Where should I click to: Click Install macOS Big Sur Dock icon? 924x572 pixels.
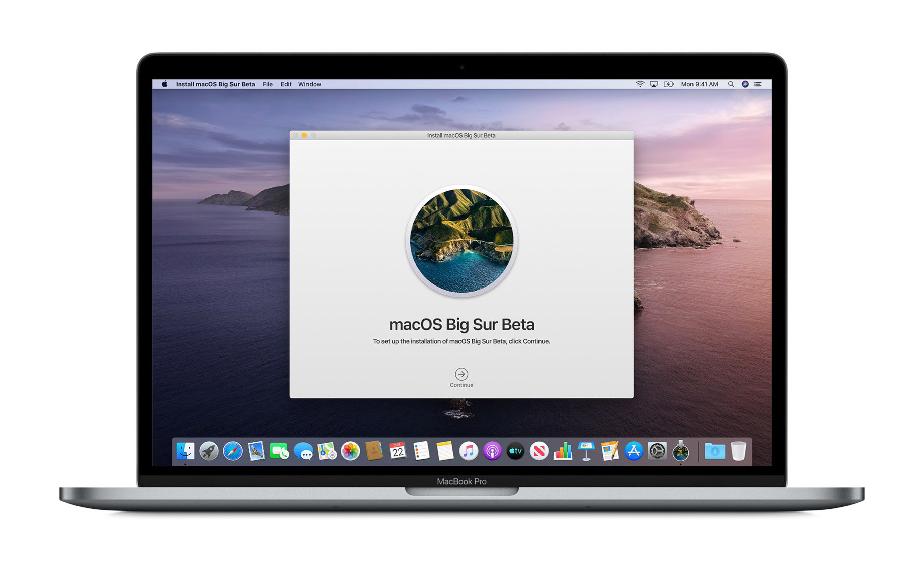[x=681, y=451]
